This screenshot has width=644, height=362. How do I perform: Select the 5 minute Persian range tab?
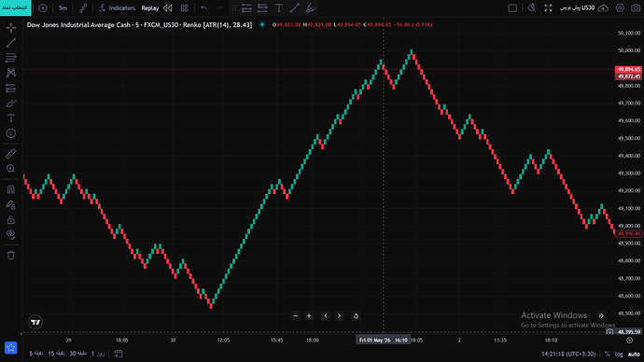click(x=36, y=354)
